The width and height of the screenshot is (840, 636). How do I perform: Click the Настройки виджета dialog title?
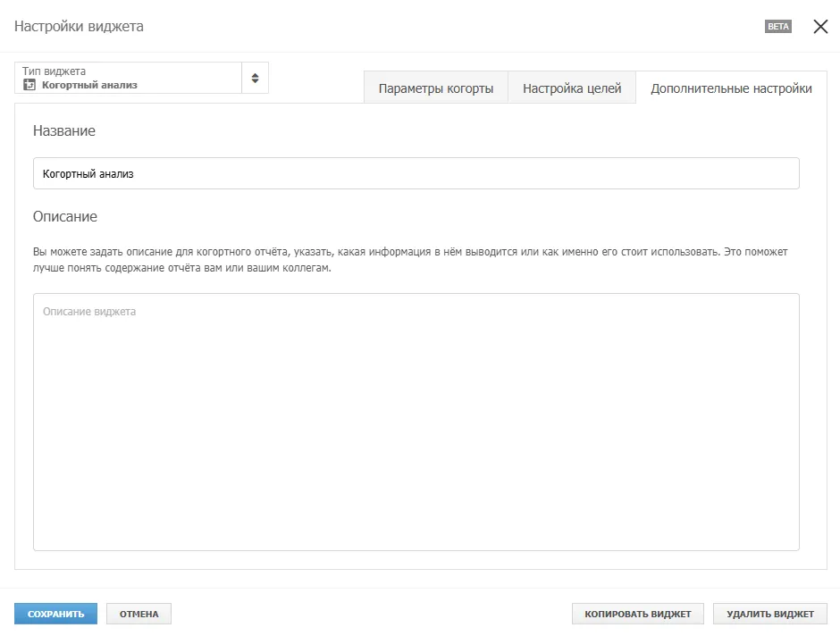[x=79, y=26]
